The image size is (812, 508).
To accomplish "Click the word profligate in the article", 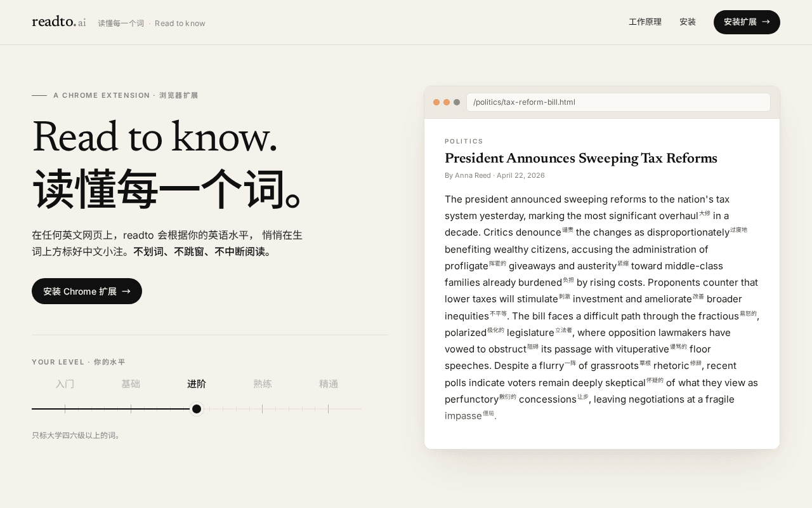I will [466, 266].
